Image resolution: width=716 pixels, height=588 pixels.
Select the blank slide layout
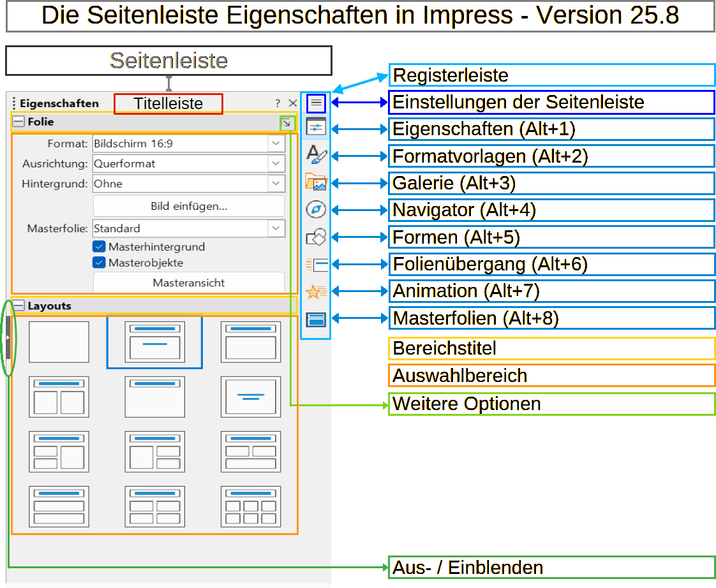pyautogui.click(x=59, y=342)
